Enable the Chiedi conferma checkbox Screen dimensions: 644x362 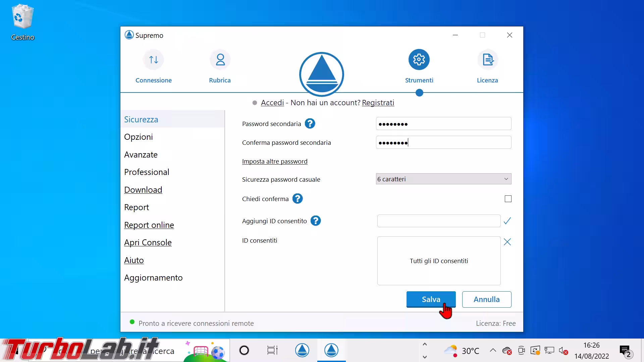coord(508,199)
